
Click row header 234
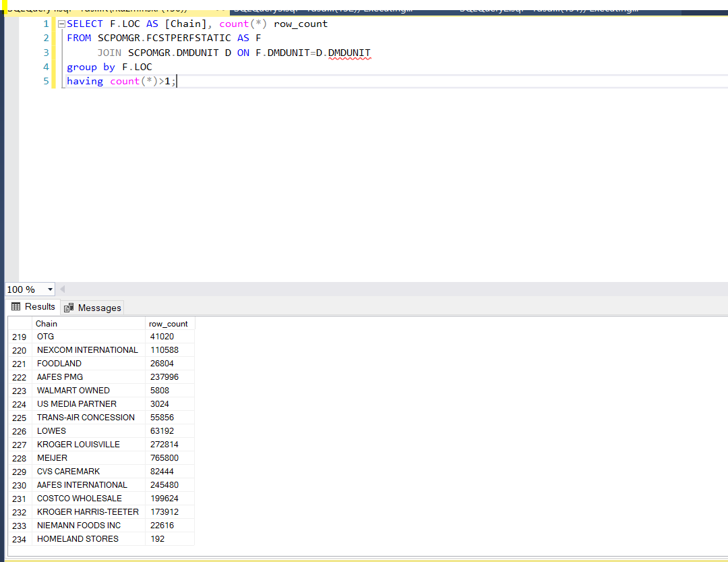pyautogui.click(x=19, y=539)
